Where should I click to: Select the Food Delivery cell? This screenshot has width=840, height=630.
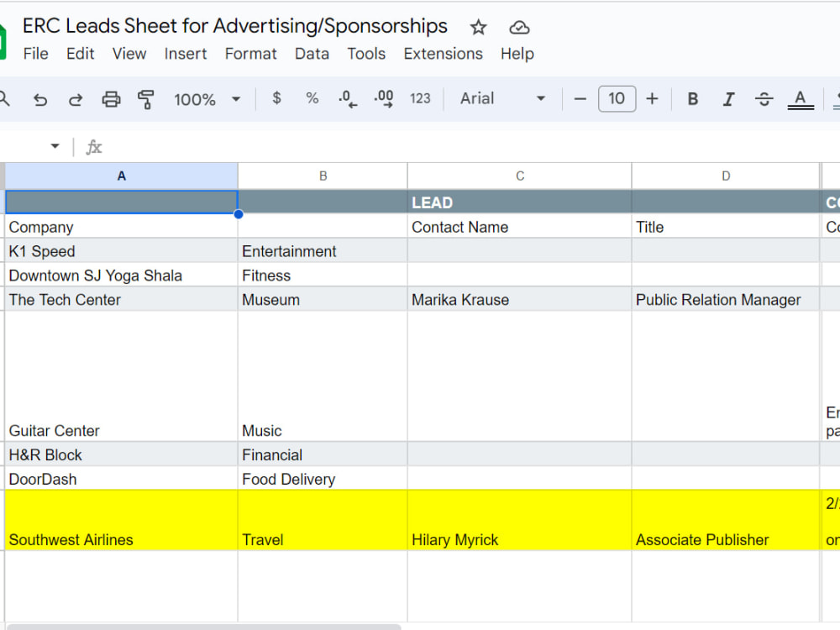click(x=323, y=479)
